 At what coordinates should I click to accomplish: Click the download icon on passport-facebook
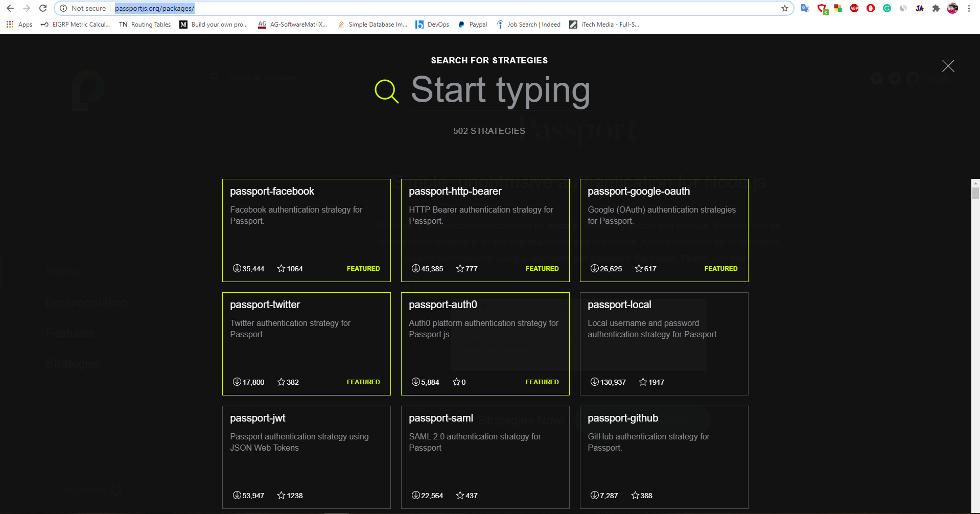click(x=237, y=268)
